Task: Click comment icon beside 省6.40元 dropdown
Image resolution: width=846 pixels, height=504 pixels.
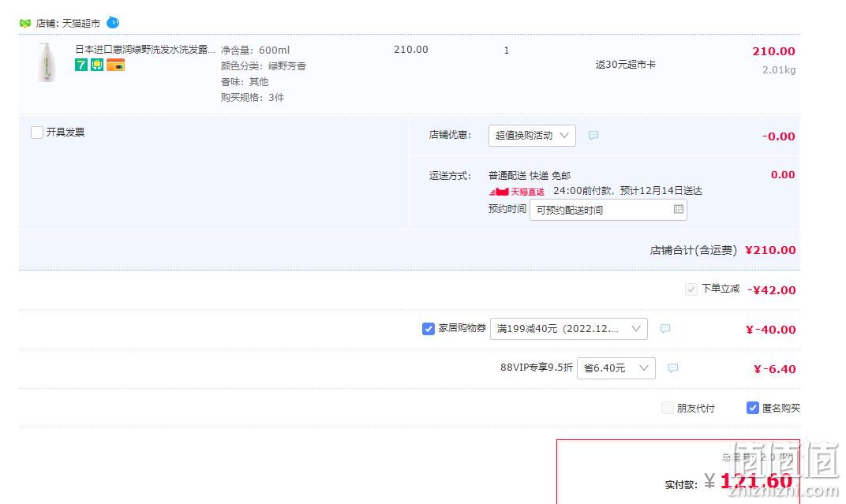Action: click(673, 368)
